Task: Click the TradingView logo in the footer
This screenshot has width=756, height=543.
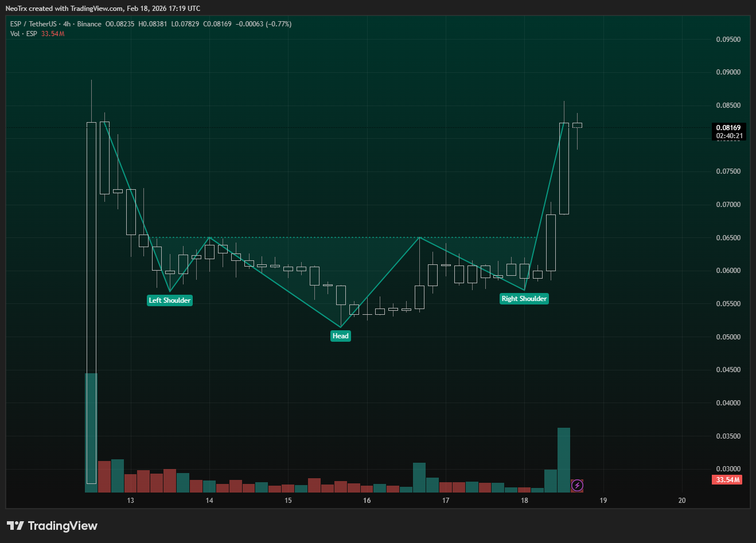Action: tap(52, 526)
